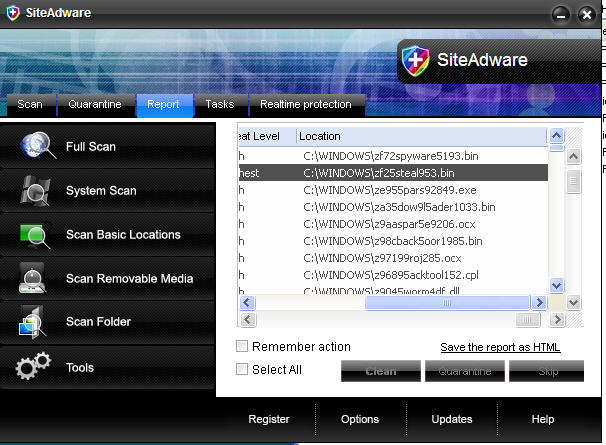The width and height of the screenshot is (606, 445).
Task: Sort by the Location column header
Action: (x=422, y=136)
